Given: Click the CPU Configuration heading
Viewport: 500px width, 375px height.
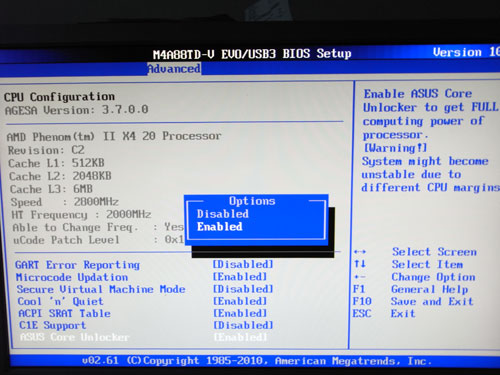Looking at the screenshot, I should click(59, 97).
